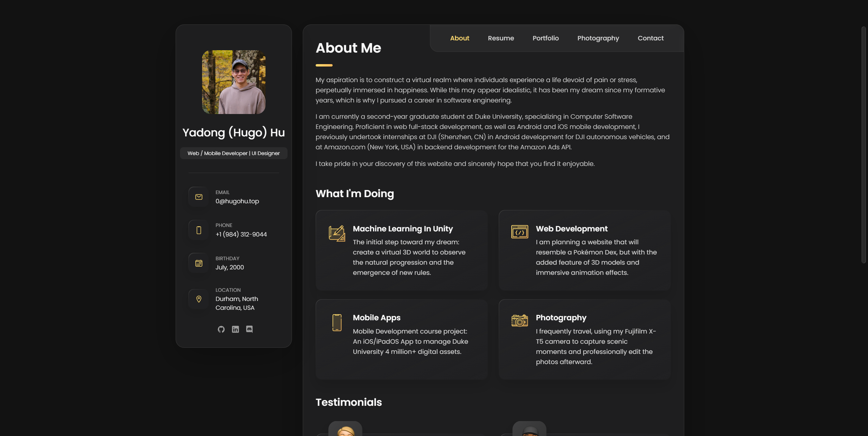Image resolution: width=868 pixels, height=436 pixels.
Task: Click the Machine Learning design icon
Action: coord(337,233)
